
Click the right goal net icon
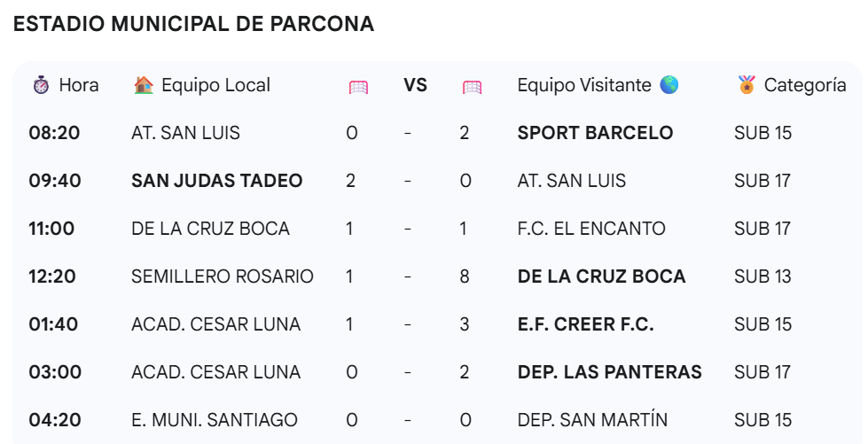coord(473,87)
